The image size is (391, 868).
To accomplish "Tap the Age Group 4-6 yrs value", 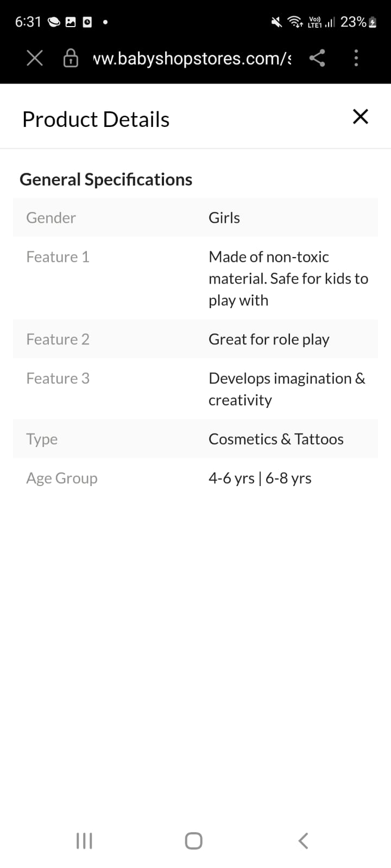I will pyautogui.click(x=232, y=478).
